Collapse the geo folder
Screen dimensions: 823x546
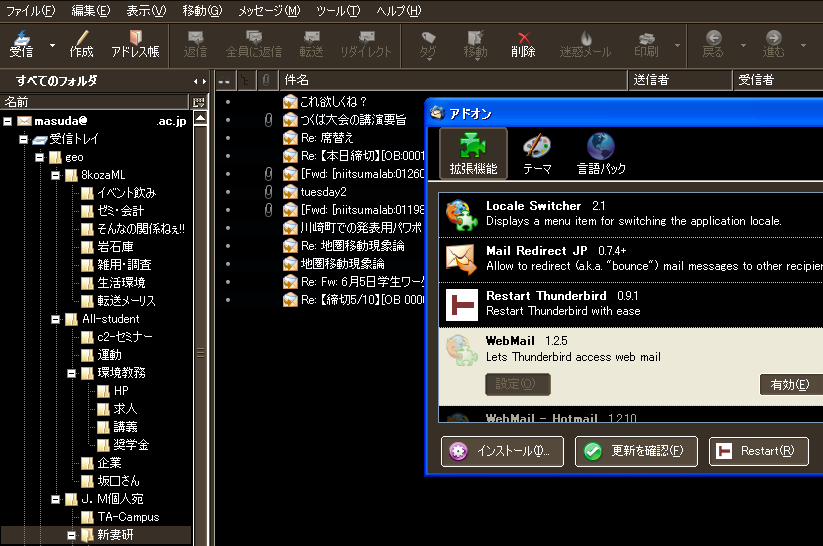pyautogui.click(x=40, y=157)
